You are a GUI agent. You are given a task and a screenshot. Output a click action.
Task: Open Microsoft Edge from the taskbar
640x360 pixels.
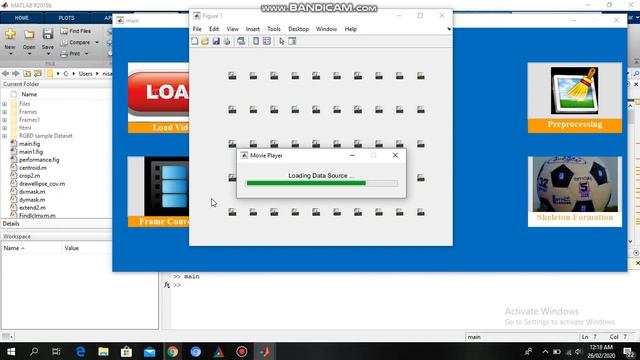coord(81,351)
